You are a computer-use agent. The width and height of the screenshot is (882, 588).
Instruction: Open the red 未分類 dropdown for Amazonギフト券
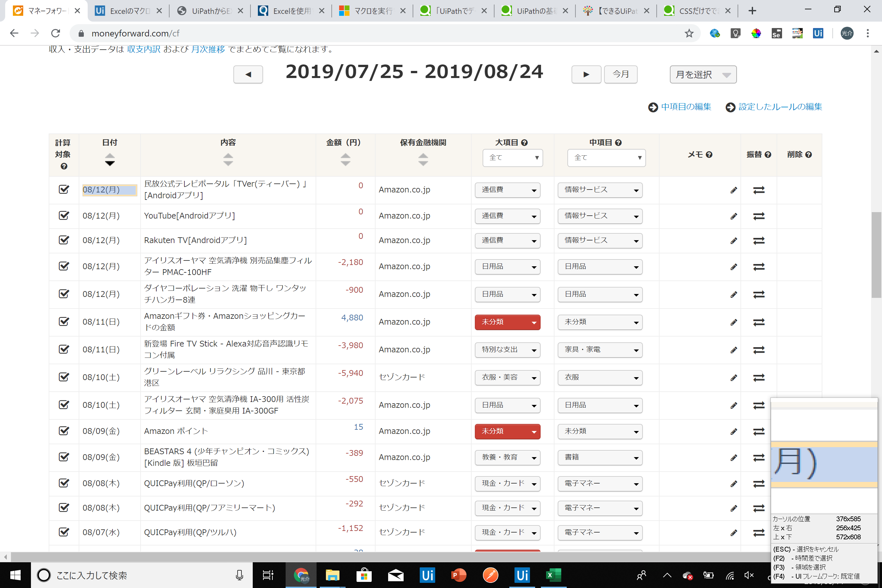coord(507,322)
